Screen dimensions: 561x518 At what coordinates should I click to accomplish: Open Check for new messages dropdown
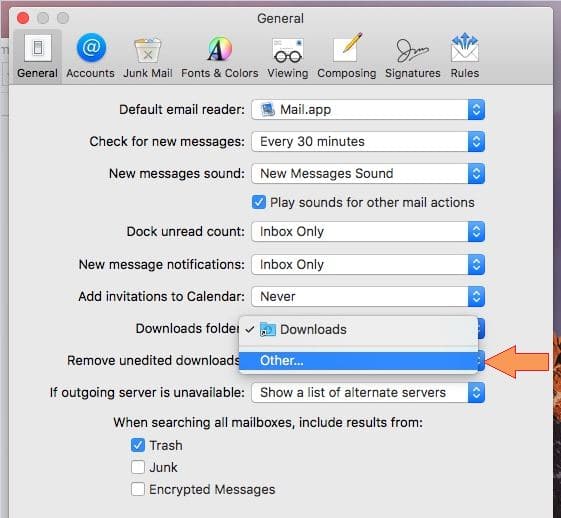368,142
